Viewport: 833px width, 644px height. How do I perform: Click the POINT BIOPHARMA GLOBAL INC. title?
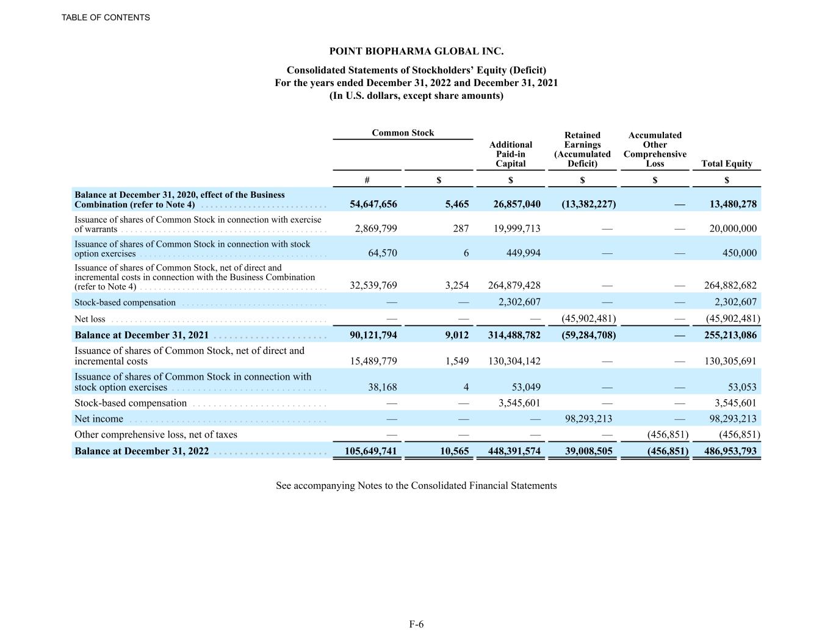click(x=416, y=51)
